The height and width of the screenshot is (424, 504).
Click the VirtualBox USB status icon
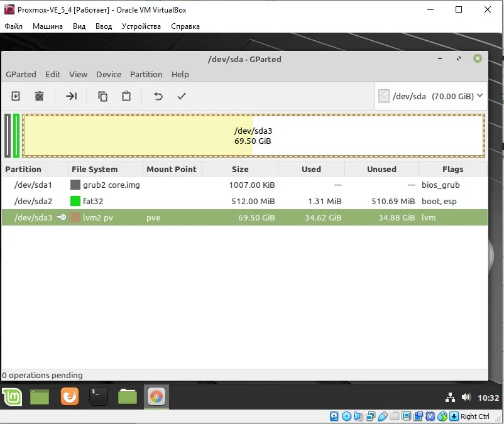click(x=383, y=416)
